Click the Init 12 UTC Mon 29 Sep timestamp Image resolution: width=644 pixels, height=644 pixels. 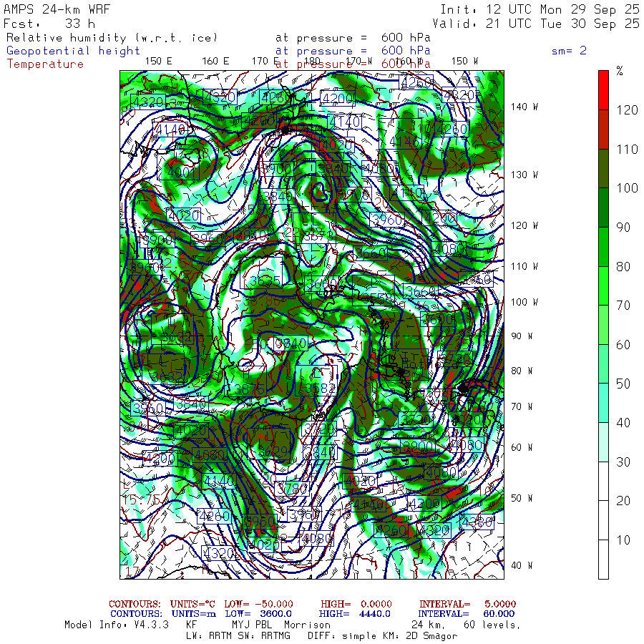[540, 10]
